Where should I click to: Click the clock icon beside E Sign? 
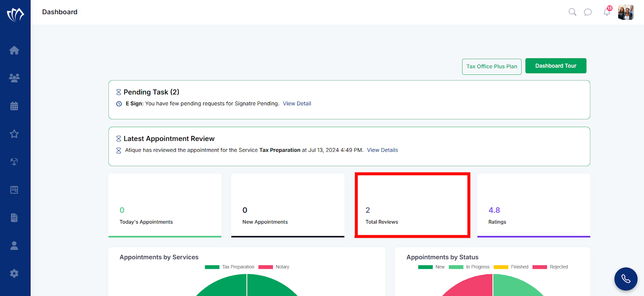[119, 104]
